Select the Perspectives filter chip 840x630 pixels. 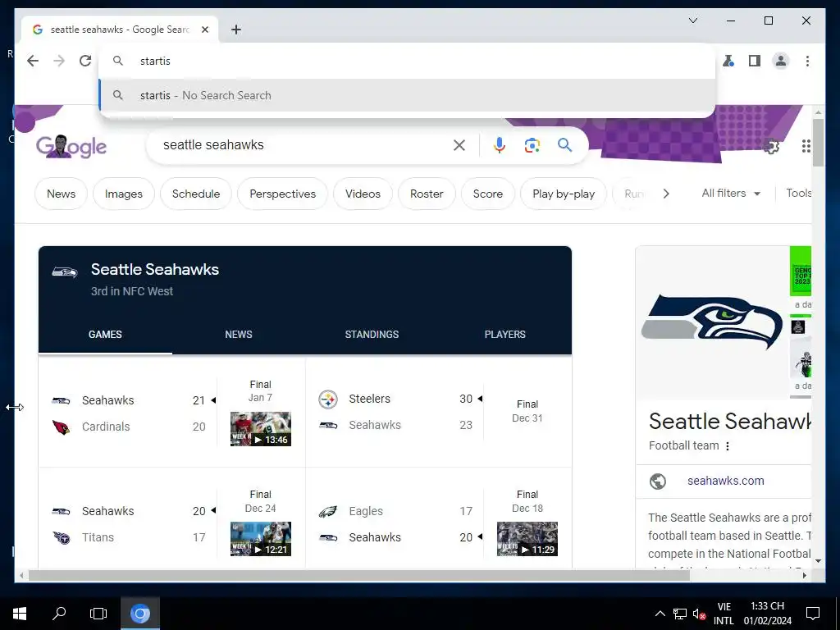283,194
